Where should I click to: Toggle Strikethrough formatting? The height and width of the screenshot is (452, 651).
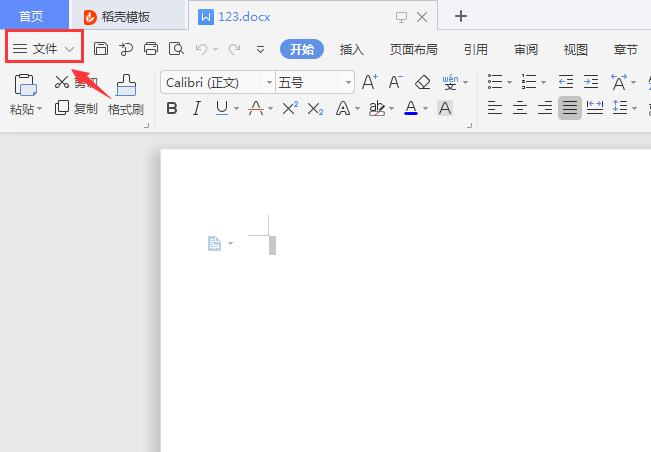click(x=256, y=108)
